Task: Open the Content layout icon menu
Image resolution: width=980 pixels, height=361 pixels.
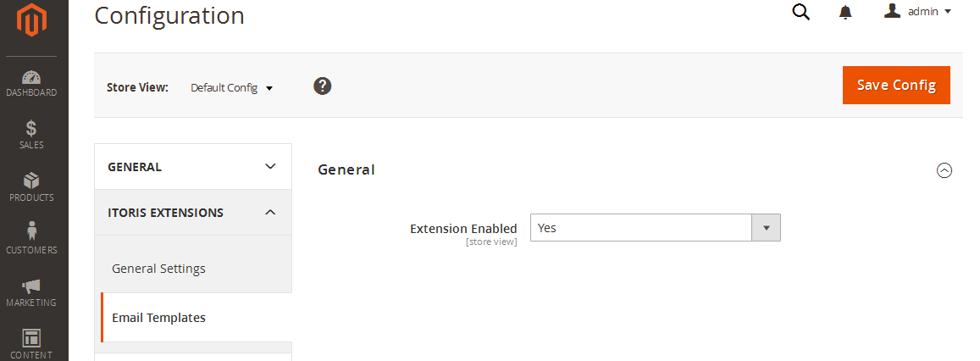Action: coord(32,343)
